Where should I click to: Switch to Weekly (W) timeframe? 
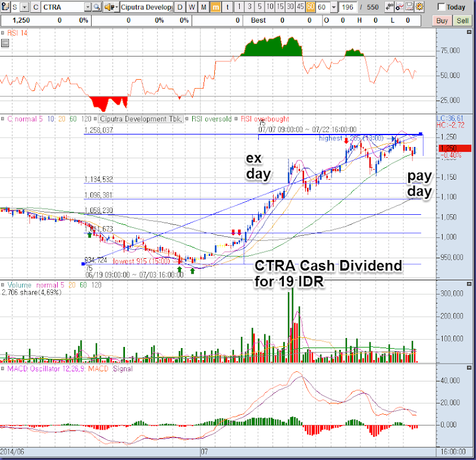tap(192, 7)
